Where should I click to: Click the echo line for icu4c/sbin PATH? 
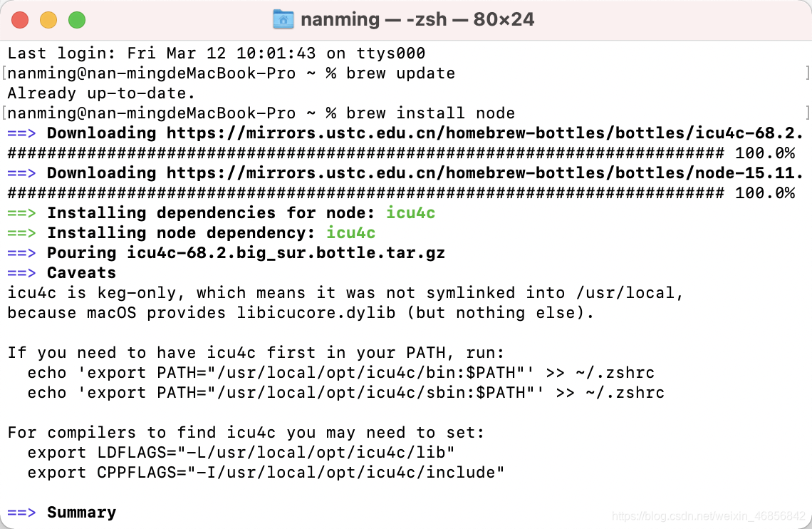[x=345, y=393]
